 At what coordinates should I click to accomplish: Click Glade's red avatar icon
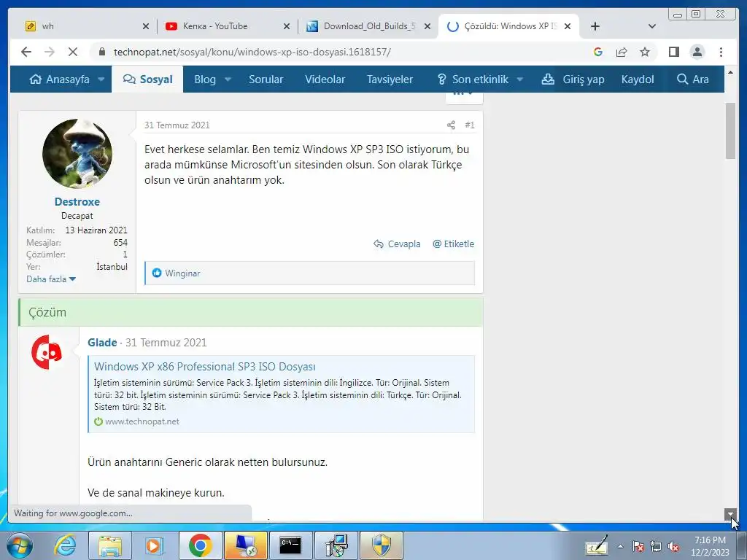point(46,352)
